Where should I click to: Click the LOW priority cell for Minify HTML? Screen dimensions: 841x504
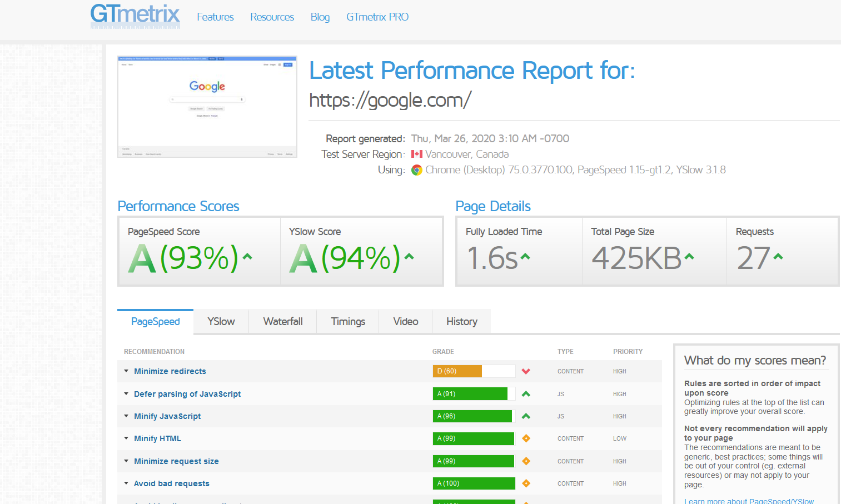620,438
